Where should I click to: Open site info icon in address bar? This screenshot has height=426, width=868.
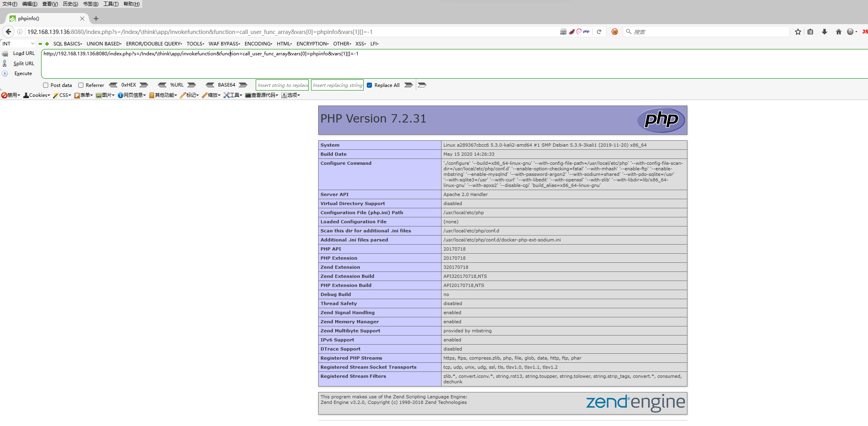coord(20,32)
